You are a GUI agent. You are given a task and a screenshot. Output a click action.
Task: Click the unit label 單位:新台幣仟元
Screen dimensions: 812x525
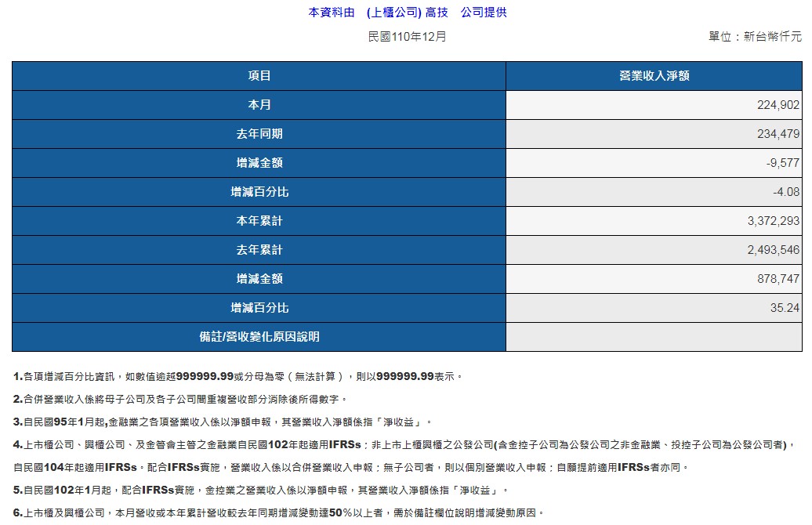tap(755, 36)
